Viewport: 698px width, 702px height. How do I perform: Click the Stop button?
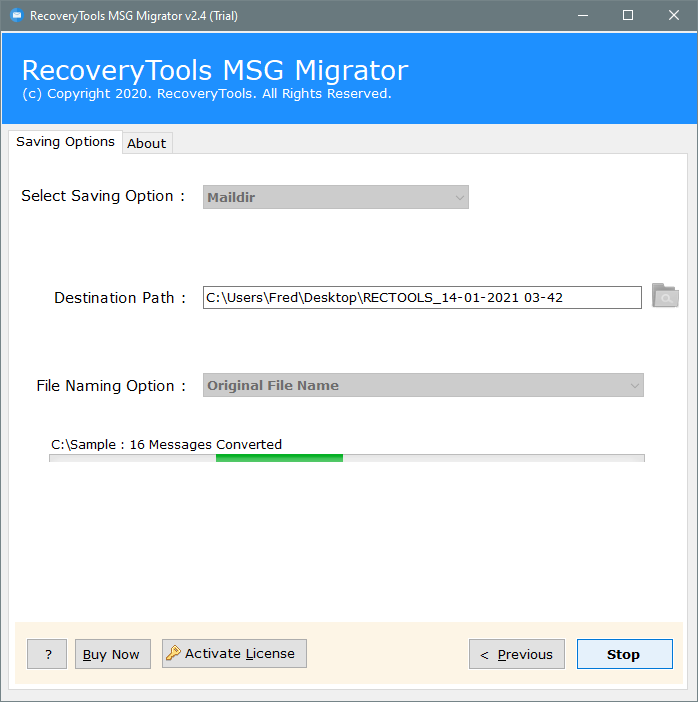tap(624, 654)
